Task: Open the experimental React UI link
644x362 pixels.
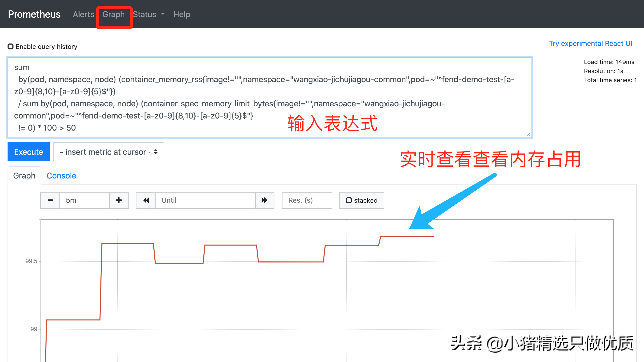Action: click(591, 43)
